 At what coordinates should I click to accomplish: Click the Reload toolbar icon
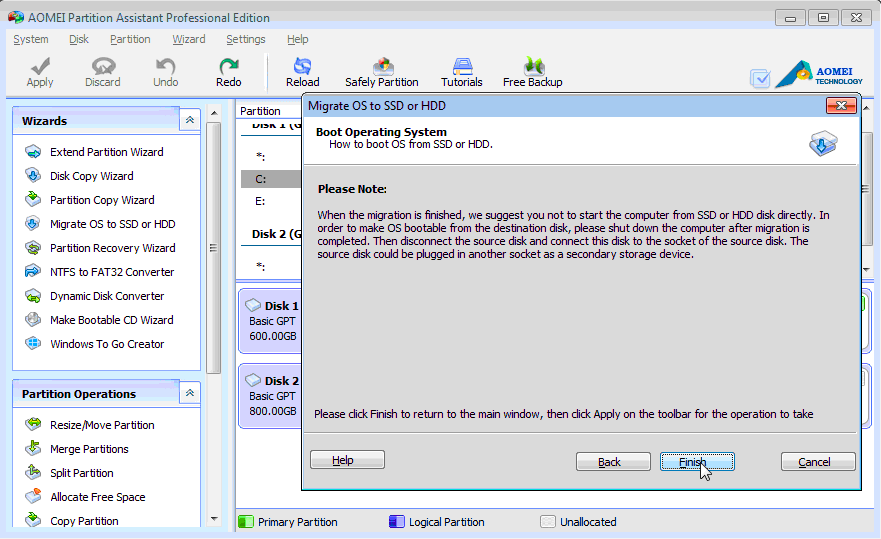coord(302,73)
